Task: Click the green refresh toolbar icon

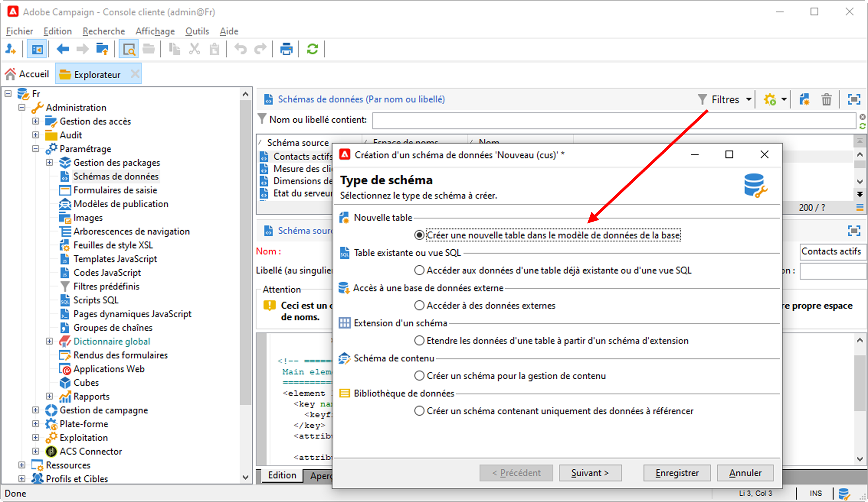Action: (312, 49)
